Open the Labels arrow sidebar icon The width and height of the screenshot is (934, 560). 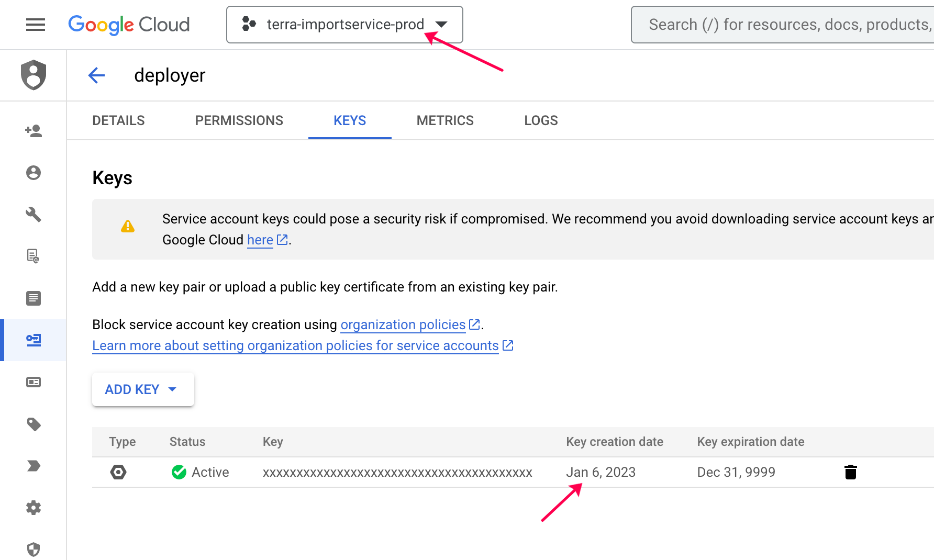pos(34,466)
